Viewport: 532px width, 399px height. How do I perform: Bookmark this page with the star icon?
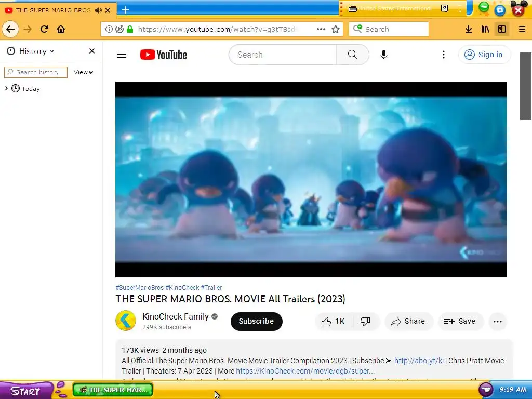[x=336, y=29]
